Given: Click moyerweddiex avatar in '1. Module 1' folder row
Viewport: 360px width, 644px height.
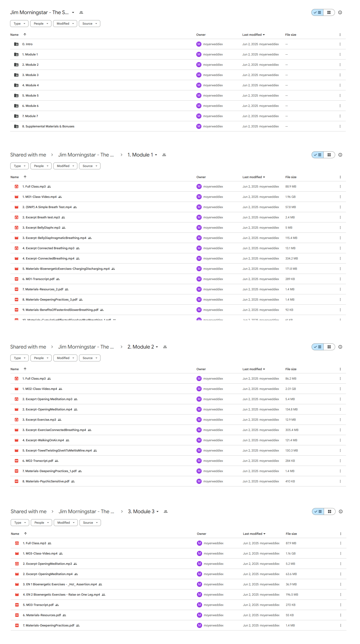Looking at the screenshot, I should click(x=199, y=54).
